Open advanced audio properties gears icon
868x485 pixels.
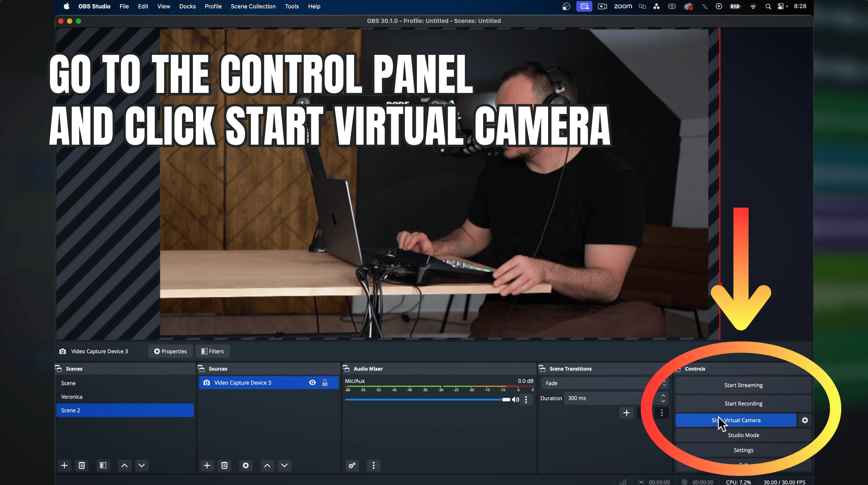click(352, 465)
